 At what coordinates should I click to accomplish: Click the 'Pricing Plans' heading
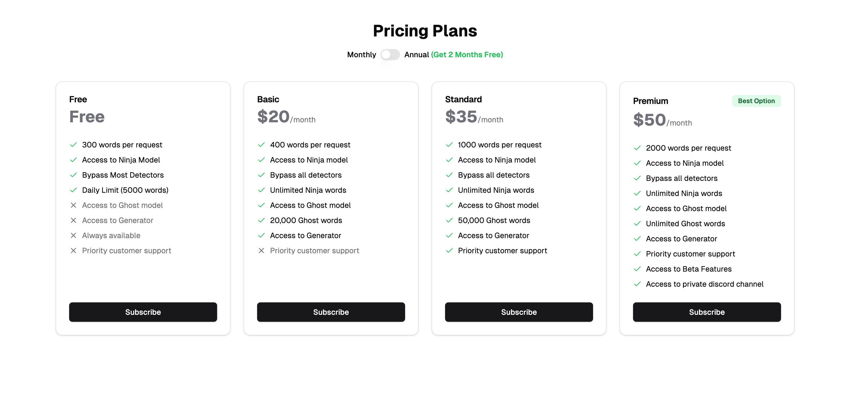[425, 31]
